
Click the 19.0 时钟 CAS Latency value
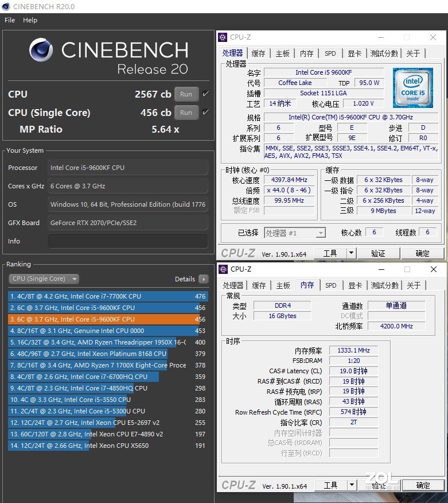tap(353, 371)
